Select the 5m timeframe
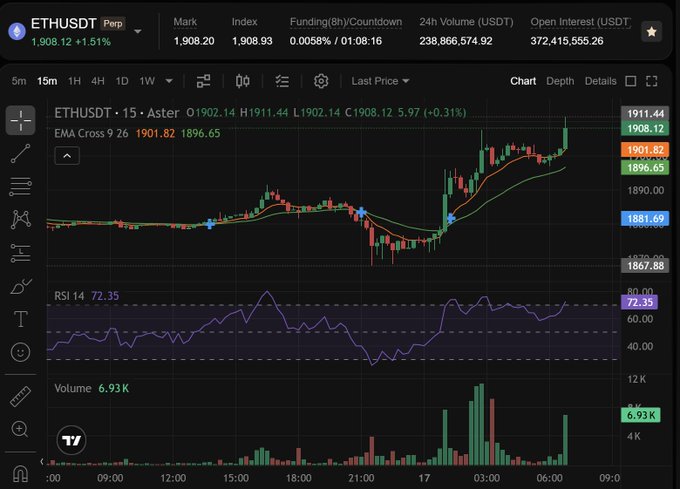Image resolution: width=680 pixels, height=489 pixels. point(19,81)
